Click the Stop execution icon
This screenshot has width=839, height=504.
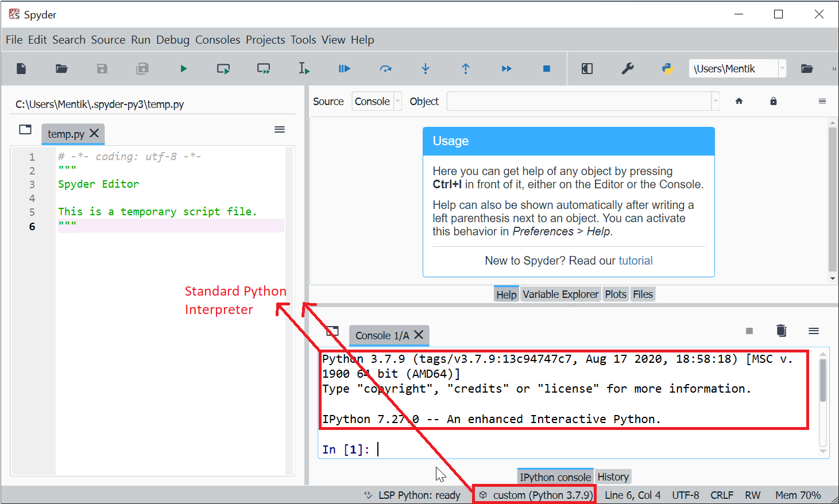(546, 68)
